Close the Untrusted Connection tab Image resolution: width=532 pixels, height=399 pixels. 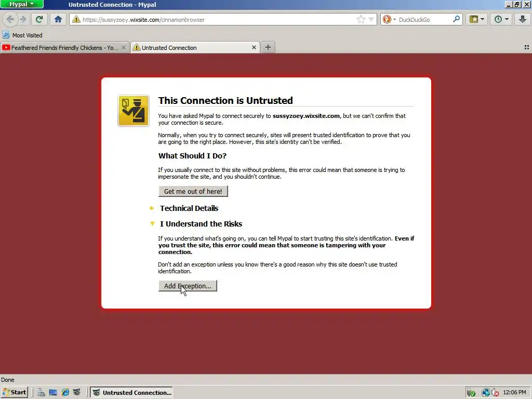point(254,47)
